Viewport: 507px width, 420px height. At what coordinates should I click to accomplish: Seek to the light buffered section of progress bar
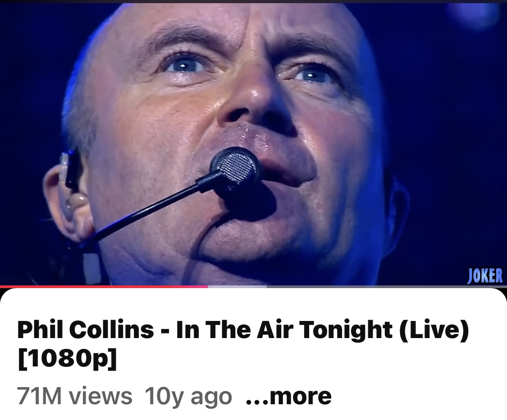[x=237, y=286]
